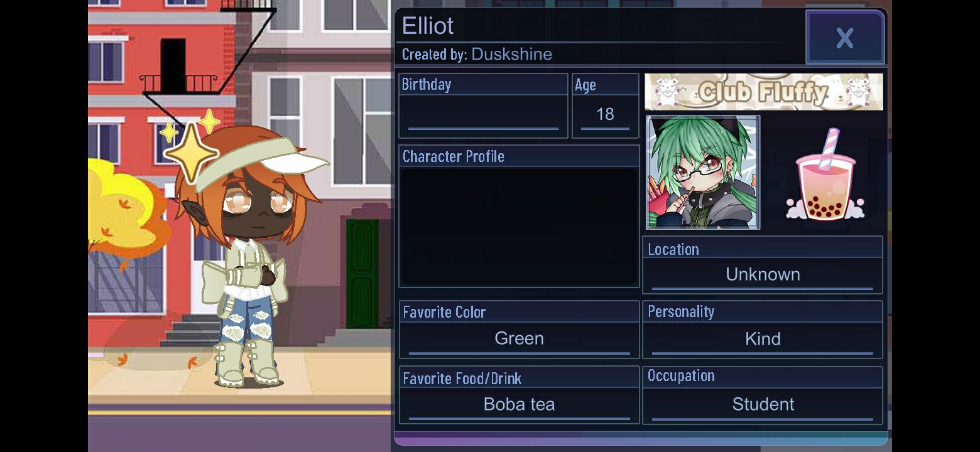Edit the Age value 18

tap(605, 115)
